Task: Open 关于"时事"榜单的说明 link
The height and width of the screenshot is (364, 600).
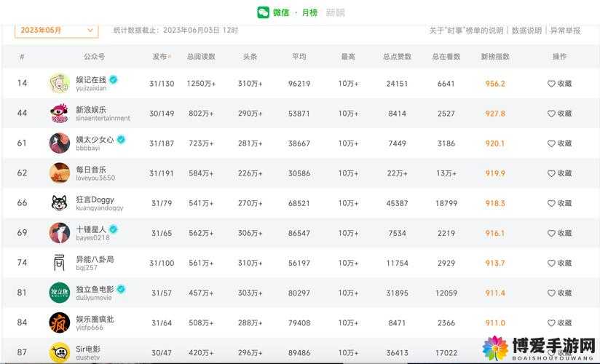Action: pyautogui.click(x=466, y=31)
